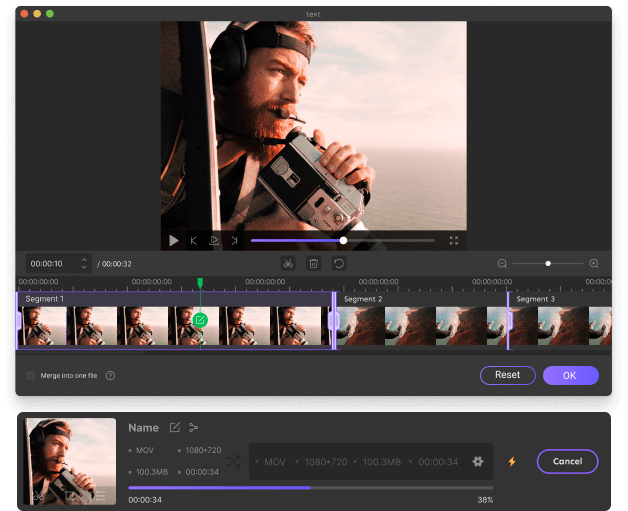Click the preview playback progress slider
Screen dimensions: 628x511
coord(343,241)
